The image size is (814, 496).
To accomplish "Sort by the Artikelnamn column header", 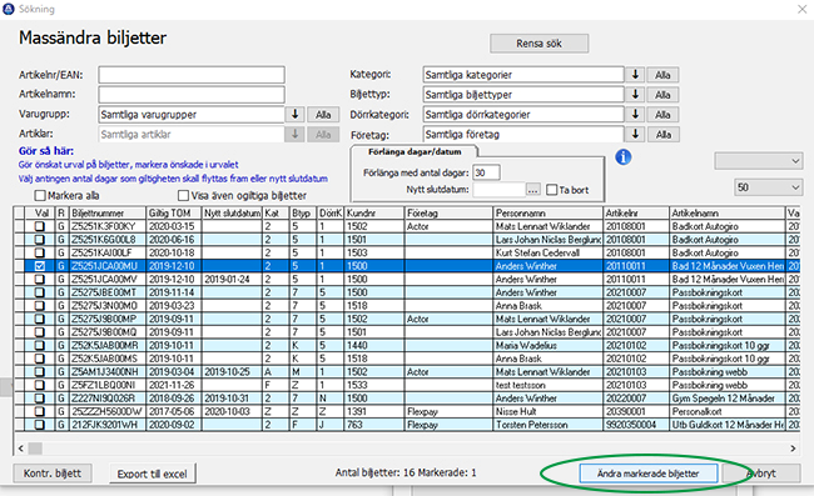I will pos(727,213).
